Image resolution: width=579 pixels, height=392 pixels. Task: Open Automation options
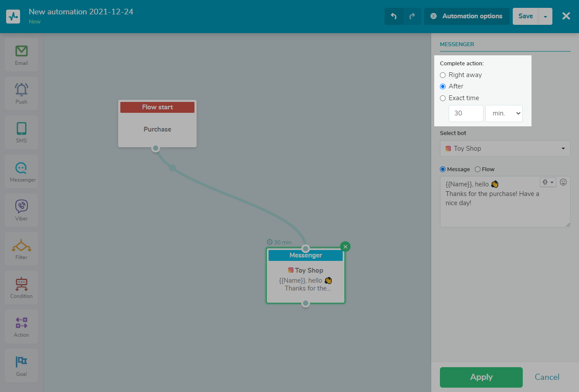467,16
